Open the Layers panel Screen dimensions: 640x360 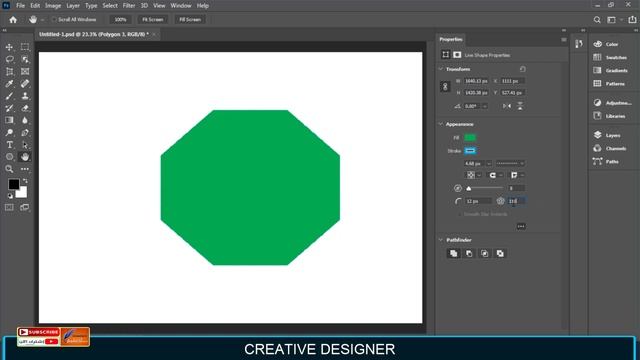pos(608,135)
